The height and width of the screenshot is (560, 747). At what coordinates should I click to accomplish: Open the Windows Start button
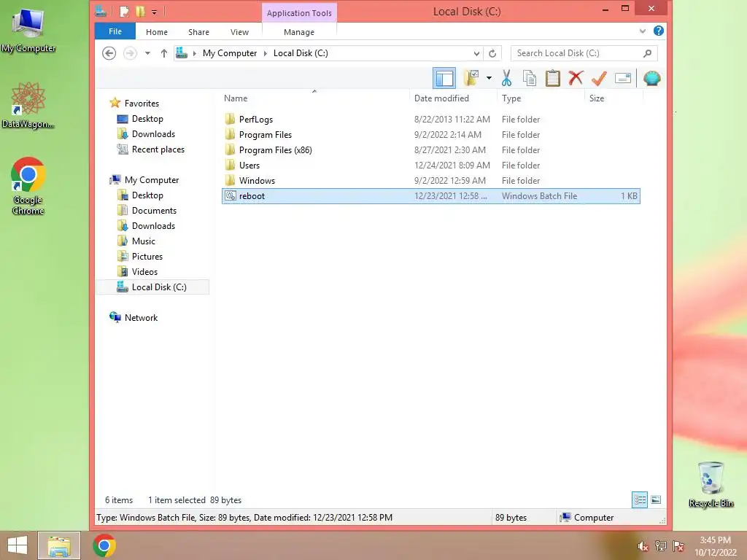tap(18, 545)
